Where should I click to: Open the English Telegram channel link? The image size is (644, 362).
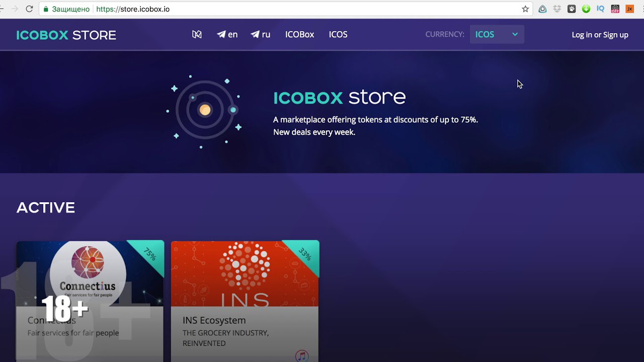pos(227,35)
